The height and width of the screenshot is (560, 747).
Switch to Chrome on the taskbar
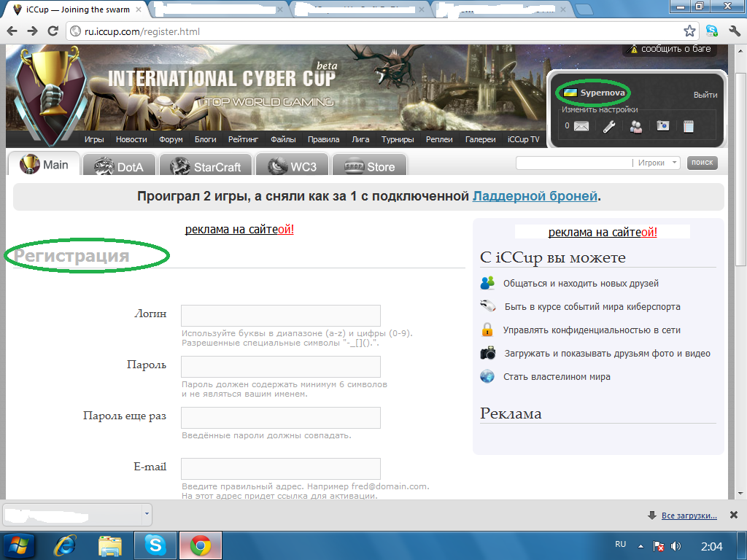pos(201,545)
